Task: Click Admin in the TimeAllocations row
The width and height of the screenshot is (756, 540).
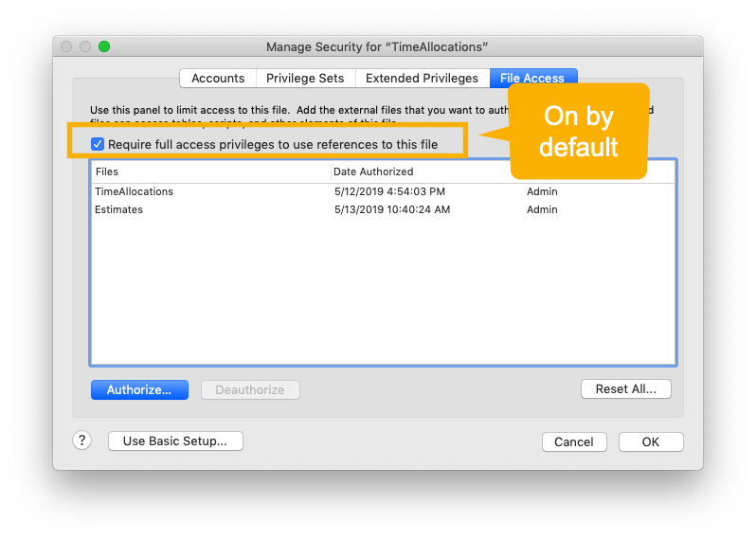Action: (542, 191)
